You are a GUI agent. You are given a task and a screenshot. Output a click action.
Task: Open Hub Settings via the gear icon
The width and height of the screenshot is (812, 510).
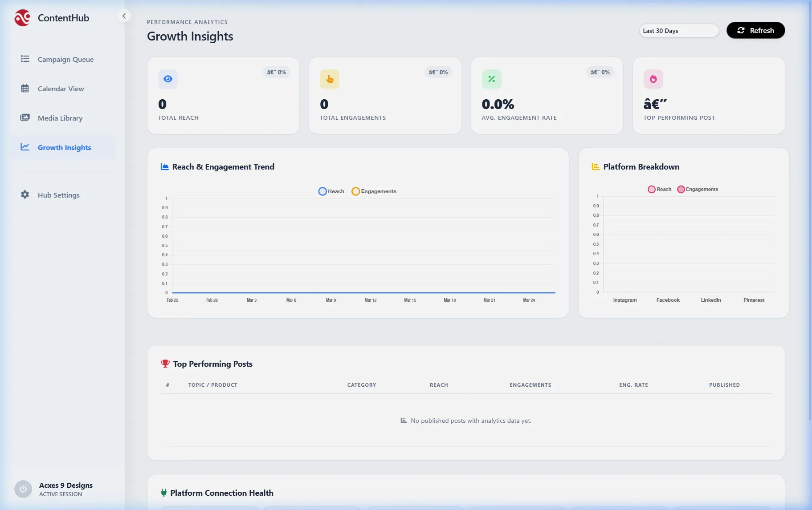click(25, 194)
